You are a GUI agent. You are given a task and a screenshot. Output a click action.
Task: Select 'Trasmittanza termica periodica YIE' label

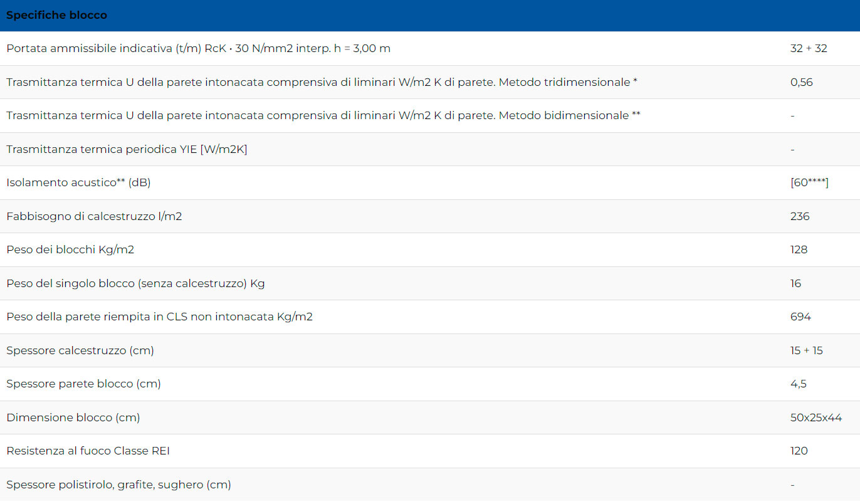(x=127, y=149)
